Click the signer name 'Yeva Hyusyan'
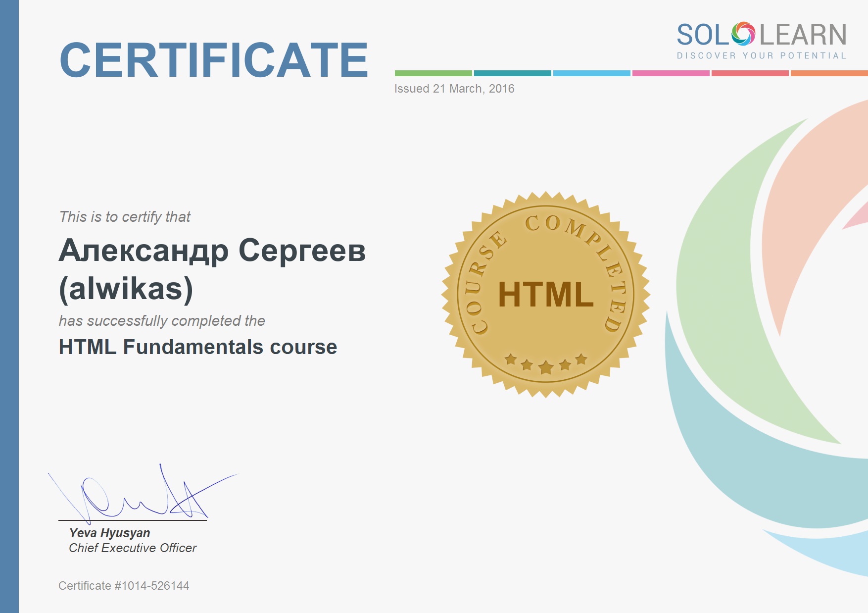The width and height of the screenshot is (868, 613). tap(109, 533)
